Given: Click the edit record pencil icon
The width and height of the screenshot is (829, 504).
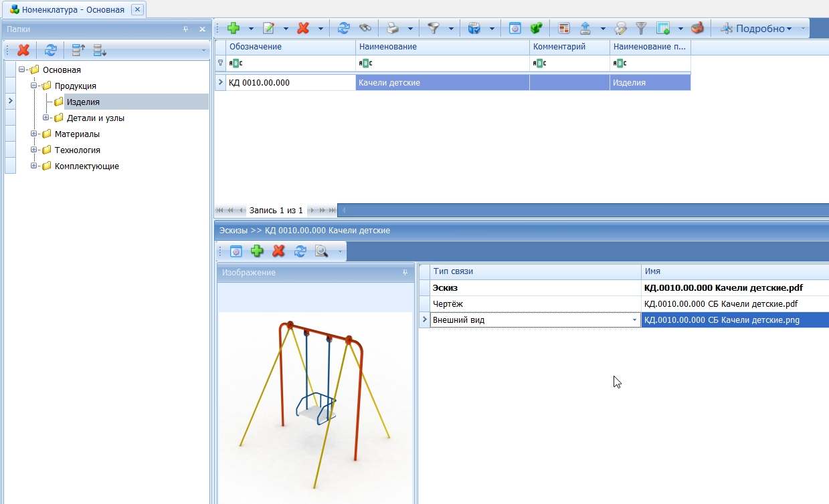Looking at the screenshot, I should 269,29.
